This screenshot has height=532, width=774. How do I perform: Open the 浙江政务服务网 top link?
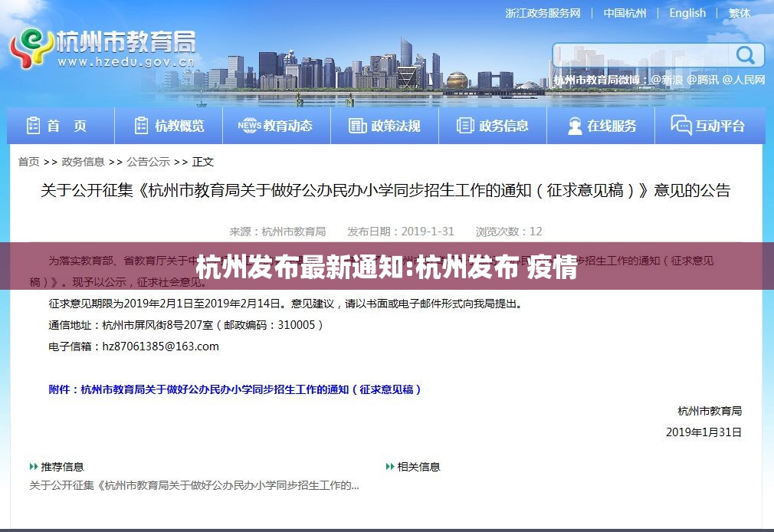click(x=543, y=13)
